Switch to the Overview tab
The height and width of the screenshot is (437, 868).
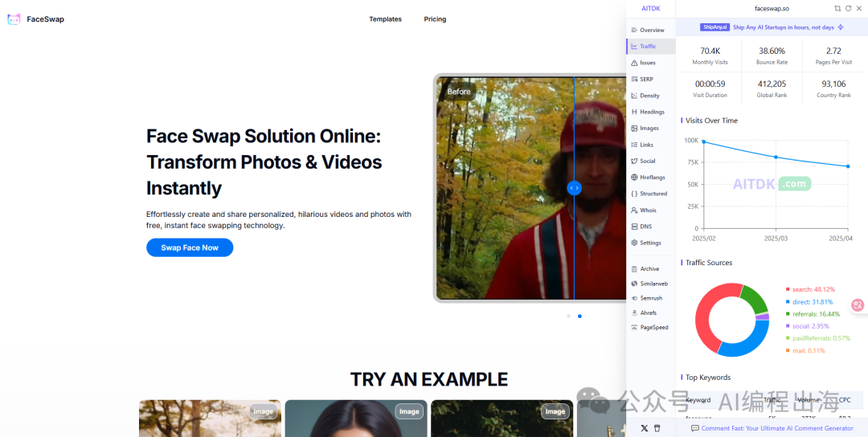click(651, 30)
